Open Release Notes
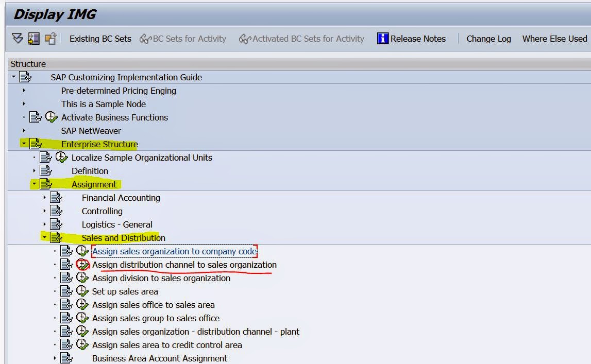 (411, 39)
